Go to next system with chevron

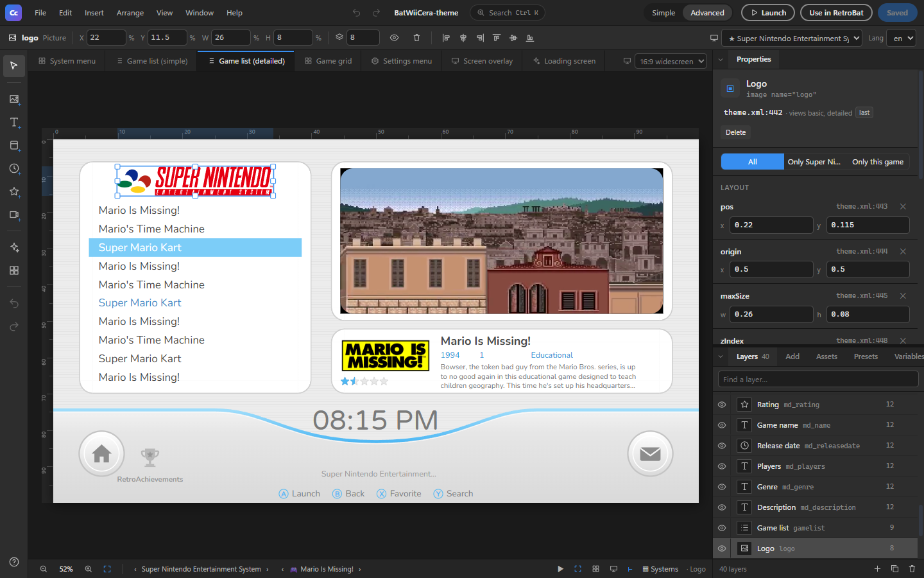tap(267, 569)
